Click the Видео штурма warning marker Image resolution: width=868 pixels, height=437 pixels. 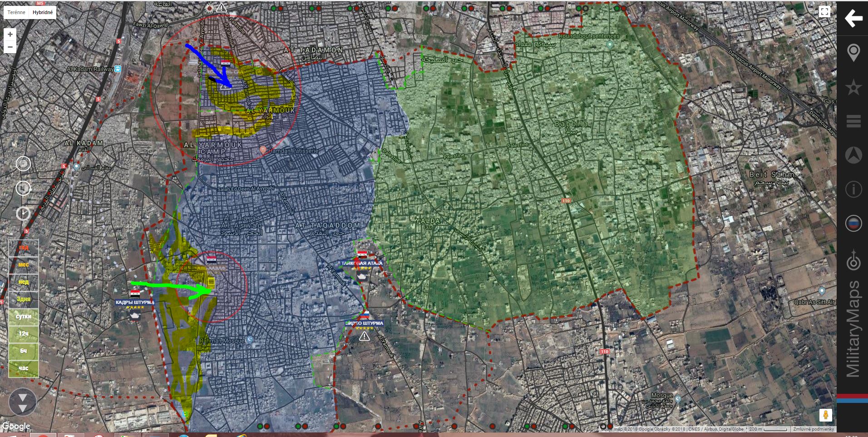(364, 337)
